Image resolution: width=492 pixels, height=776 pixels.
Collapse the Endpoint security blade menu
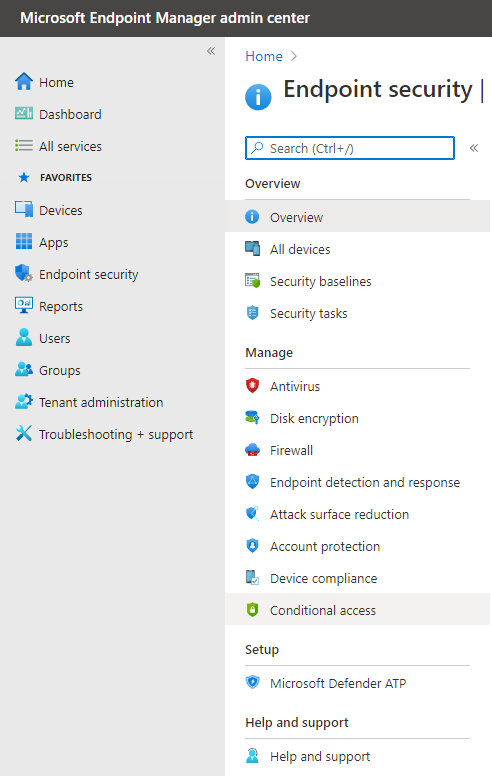[474, 148]
